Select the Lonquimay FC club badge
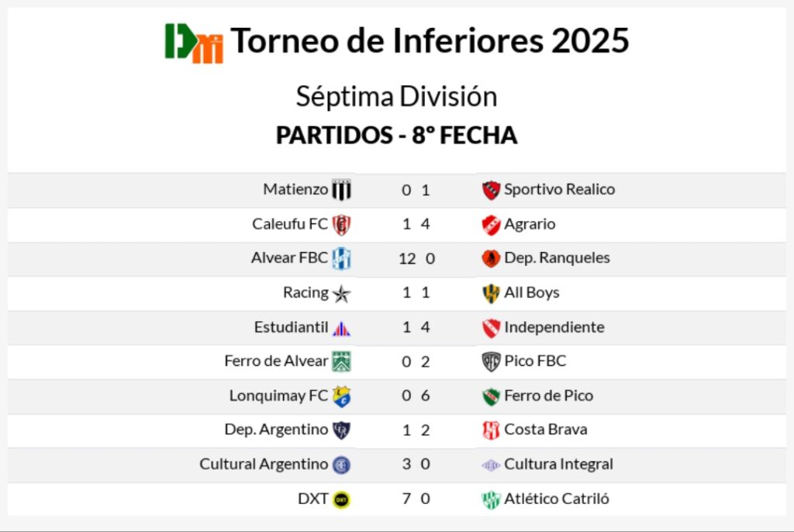 click(341, 396)
